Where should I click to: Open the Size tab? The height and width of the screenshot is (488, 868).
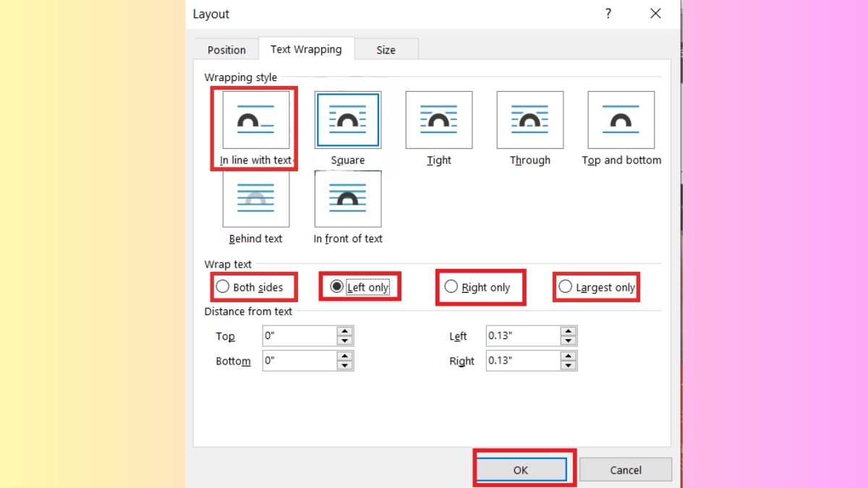pos(386,50)
